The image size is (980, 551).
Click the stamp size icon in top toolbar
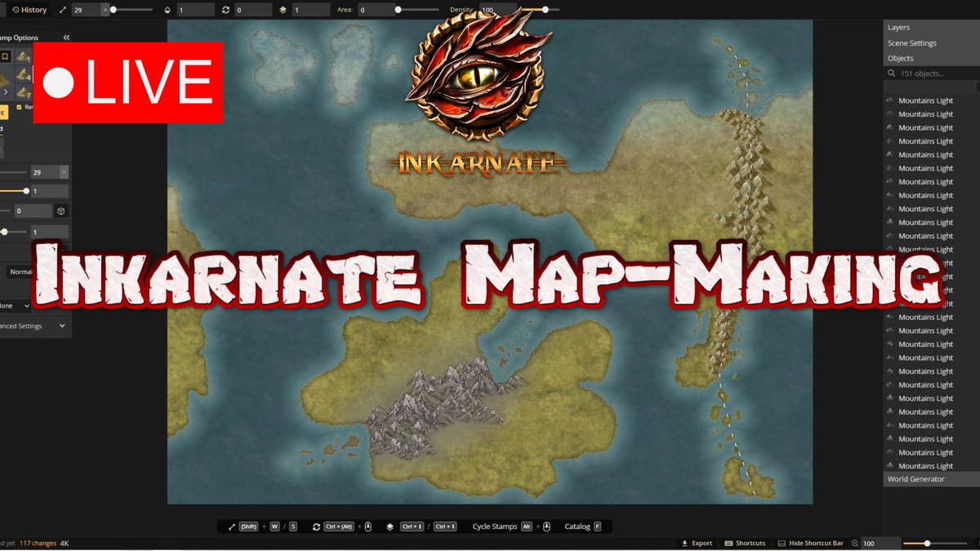pos(62,10)
